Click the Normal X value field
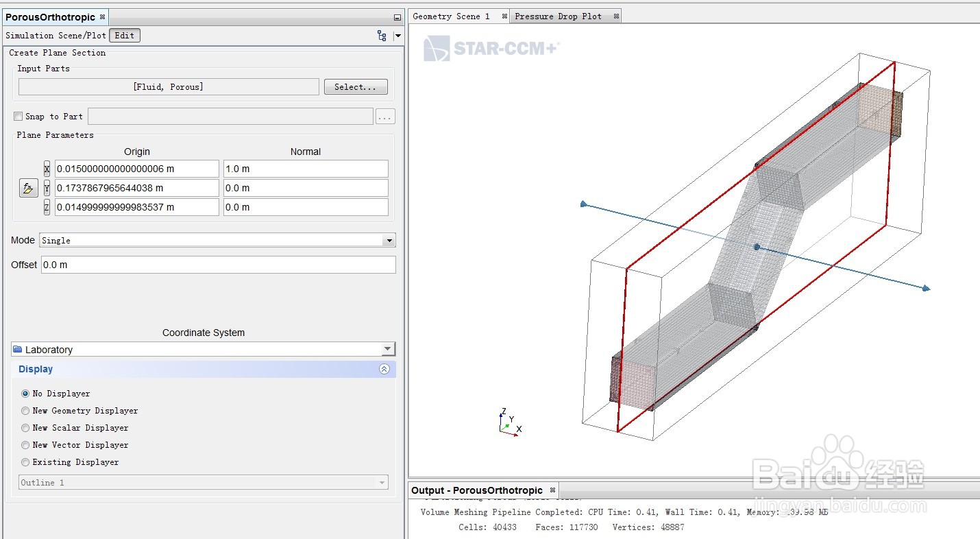980x539 pixels. pos(306,169)
